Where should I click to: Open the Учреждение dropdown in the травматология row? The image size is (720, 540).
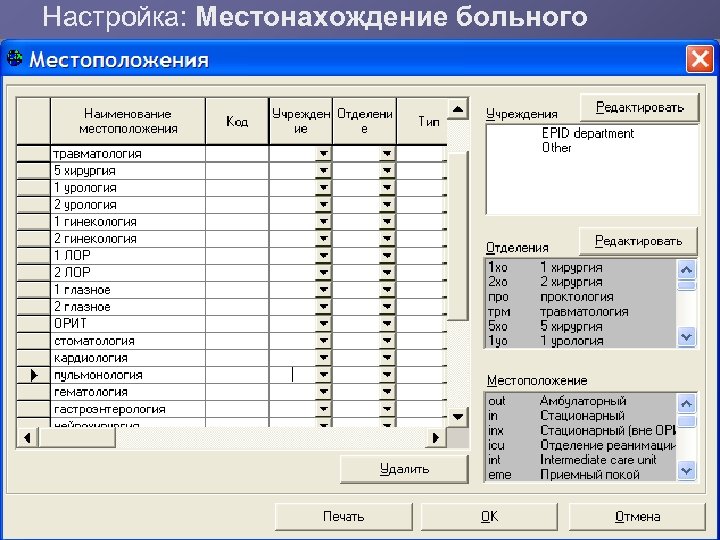click(323, 153)
